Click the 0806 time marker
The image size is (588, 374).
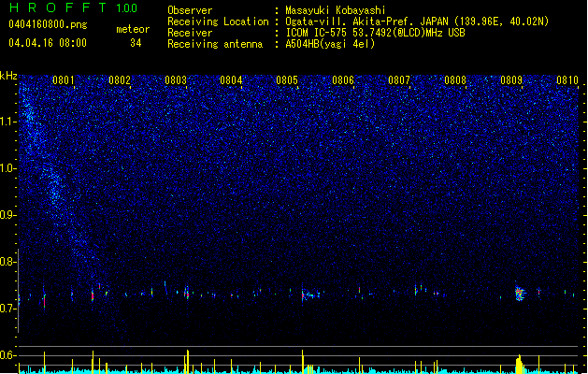tap(343, 79)
